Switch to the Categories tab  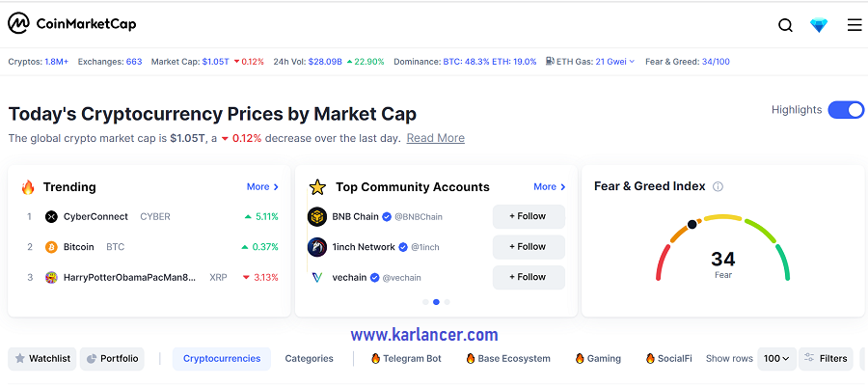(x=309, y=359)
